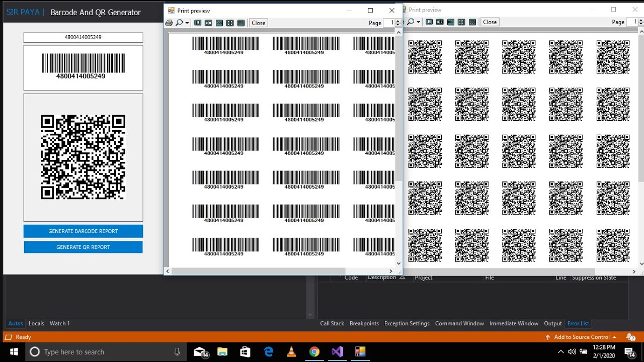Open zoom tool in QR Print preview

[411, 22]
